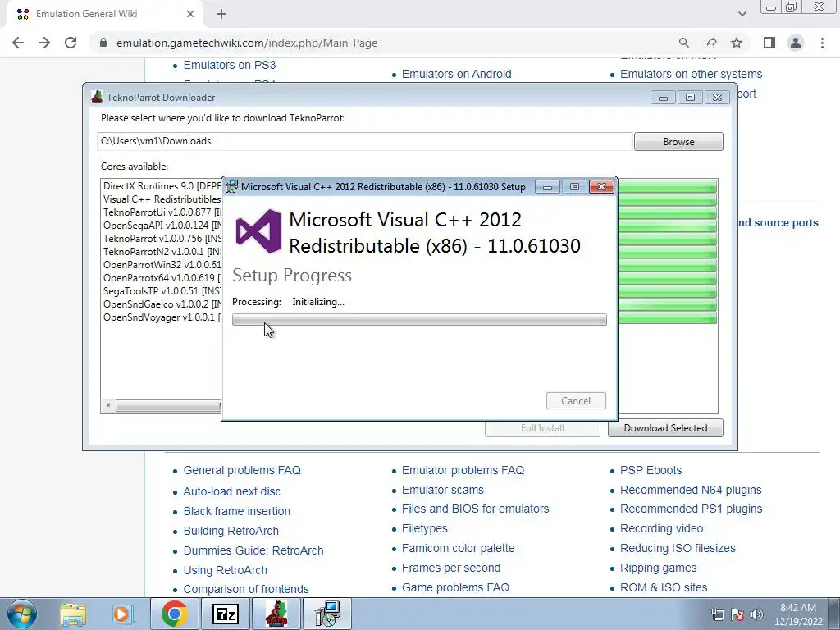Select SegaToolsTP v1.0.0.51 list row
Viewport: 840px width, 630px height.
pos(162,291)
